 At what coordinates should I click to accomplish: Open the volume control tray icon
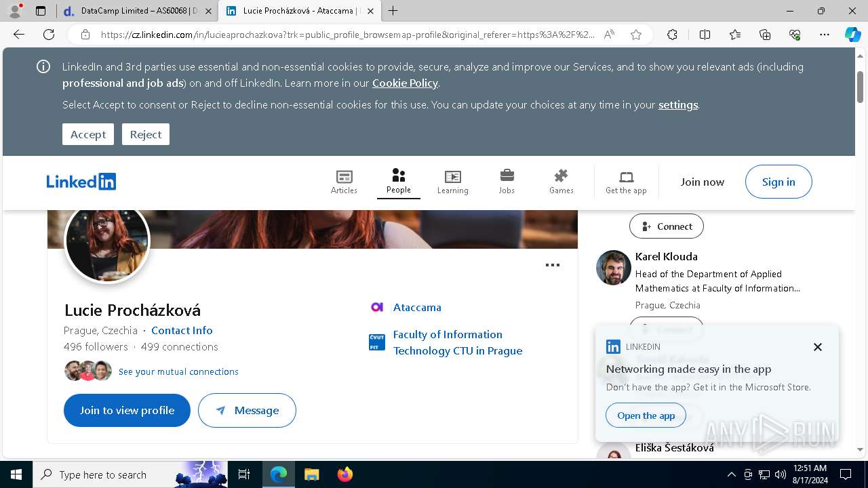pos(781,474)
